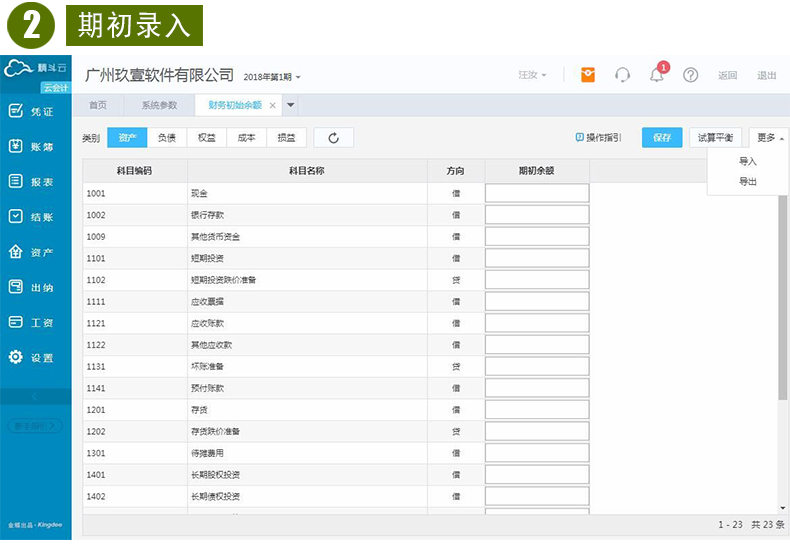The width and height of the screenshot is (790, 544).
Task: Click the balance field for 1009 其他货币资金
Action: [x=537, y=237]
